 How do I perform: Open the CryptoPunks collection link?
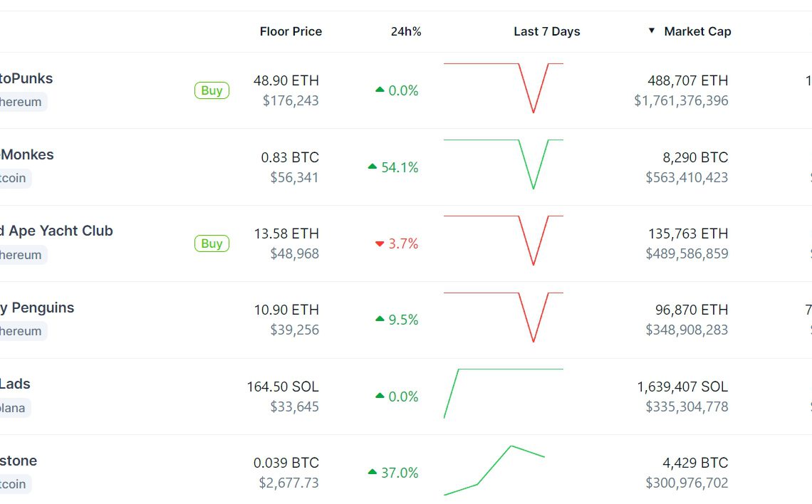pyautogui.click(x=26, y=78)
